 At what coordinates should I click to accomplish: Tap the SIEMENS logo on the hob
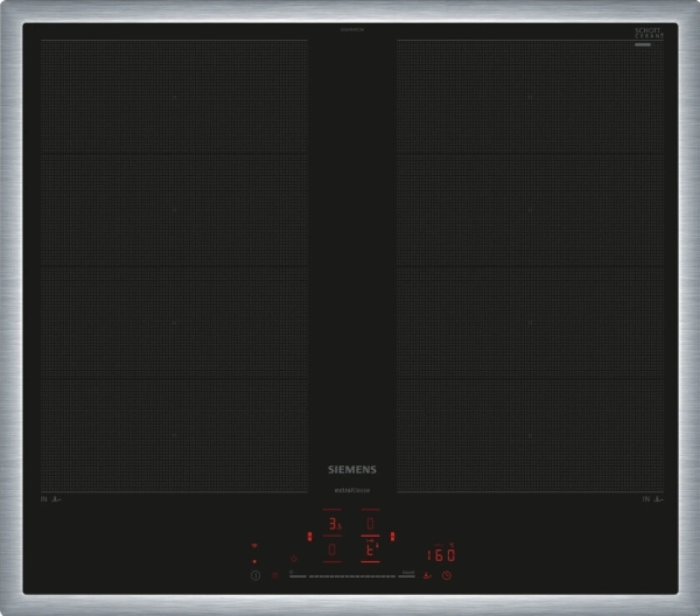point(351,470)
